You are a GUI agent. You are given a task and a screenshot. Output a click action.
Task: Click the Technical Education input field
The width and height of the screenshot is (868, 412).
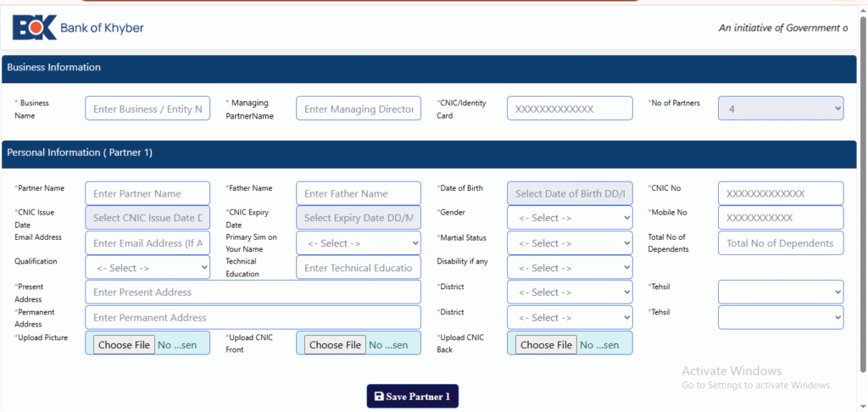(359, 268)
